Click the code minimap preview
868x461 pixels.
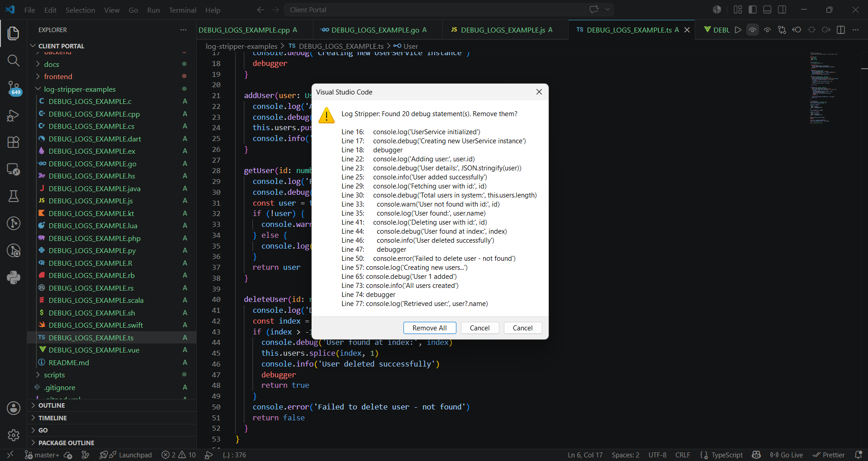coord(824,88)
